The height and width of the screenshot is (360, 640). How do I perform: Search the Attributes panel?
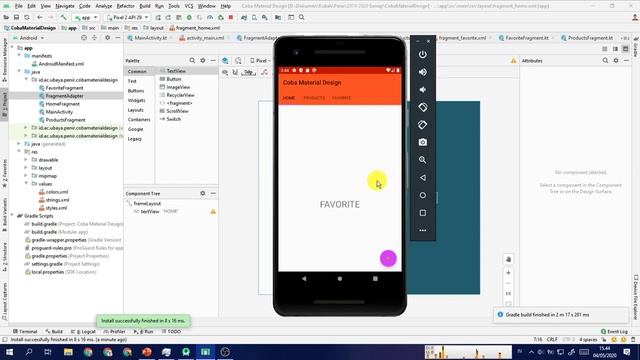click(605, 60)
